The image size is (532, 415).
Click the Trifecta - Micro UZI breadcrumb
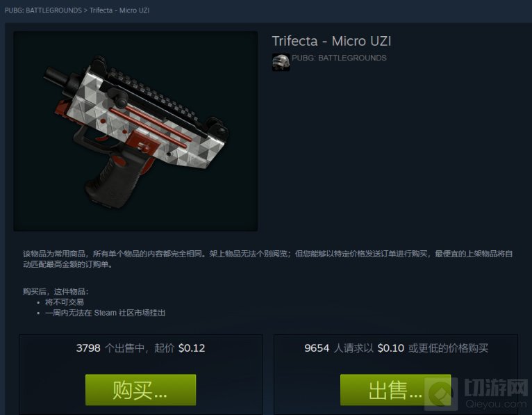[x=119, y=10]
